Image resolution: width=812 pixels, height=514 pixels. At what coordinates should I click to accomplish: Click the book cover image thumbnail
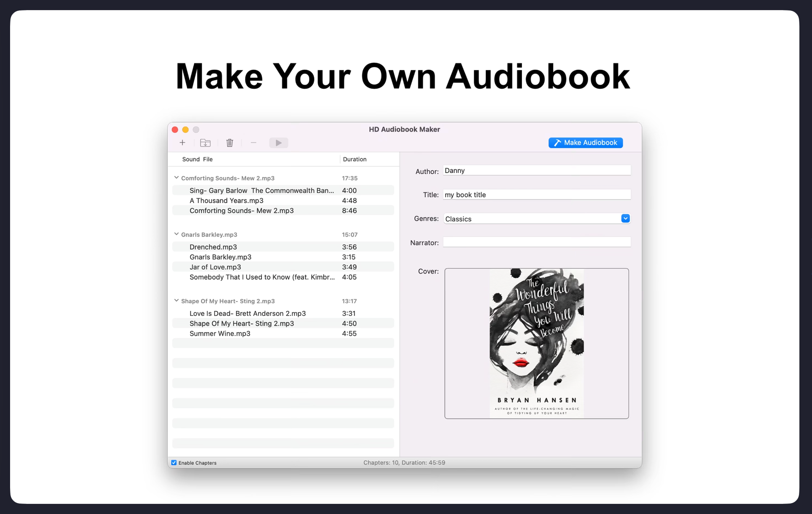(536, 343)
